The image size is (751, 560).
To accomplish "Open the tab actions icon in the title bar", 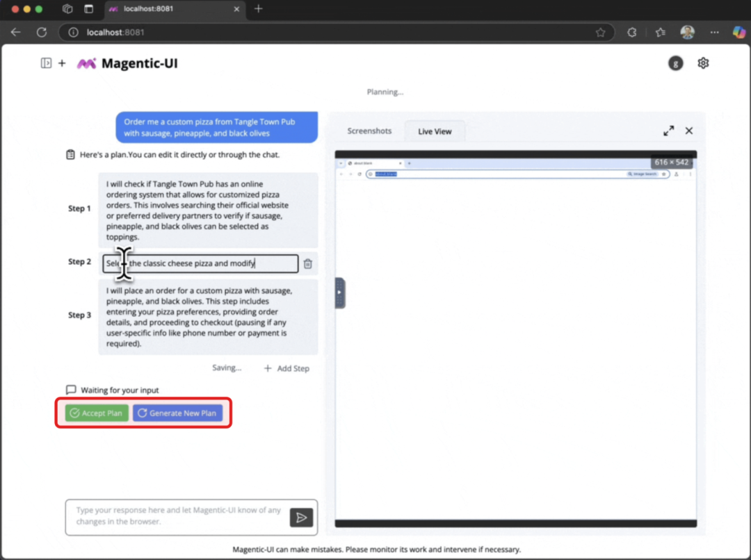I will [88, 8].
